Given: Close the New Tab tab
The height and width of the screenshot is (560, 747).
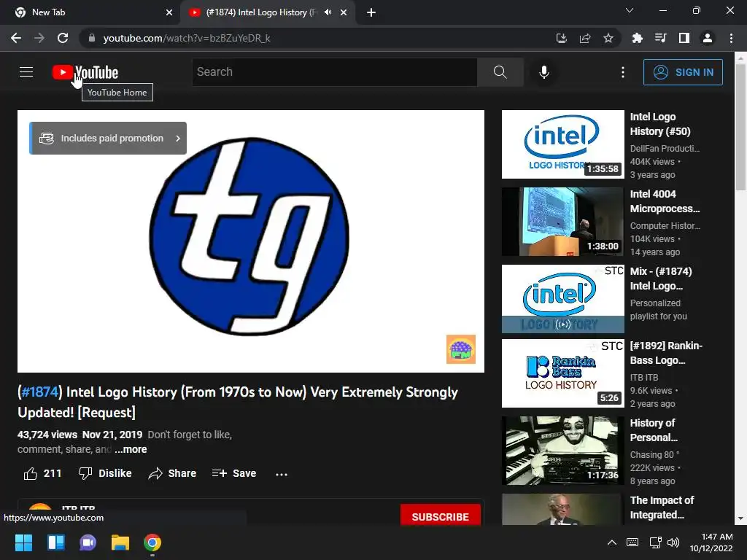Looking at the screenshot, I should click(x=169, y=12).
